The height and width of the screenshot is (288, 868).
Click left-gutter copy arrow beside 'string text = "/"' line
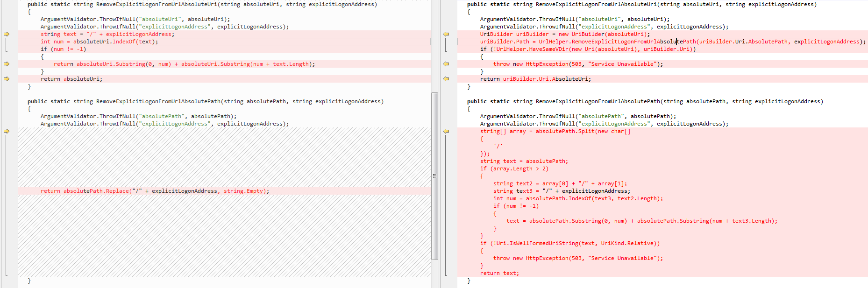pyautogui.click(x=7, y=34)
